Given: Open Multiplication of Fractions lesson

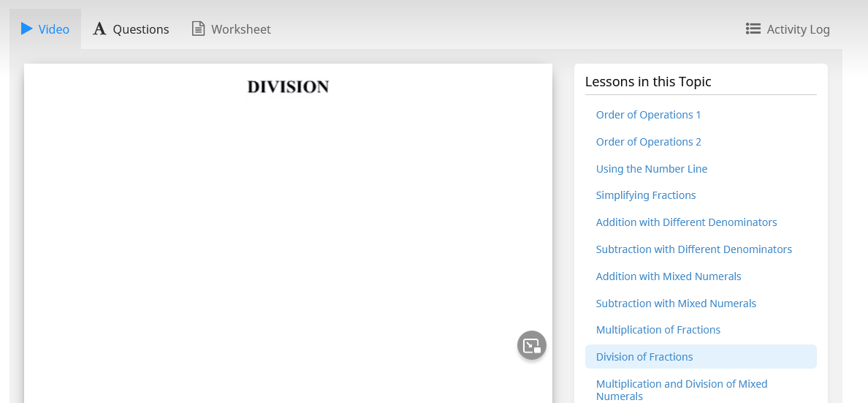Looking at the screenshot, I should pos(658,330).
